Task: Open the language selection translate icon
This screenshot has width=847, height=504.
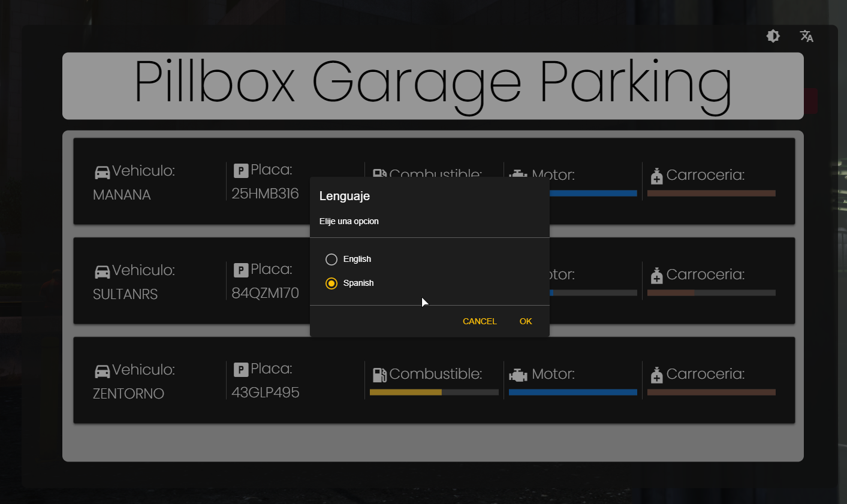Action: coord(806,36)
